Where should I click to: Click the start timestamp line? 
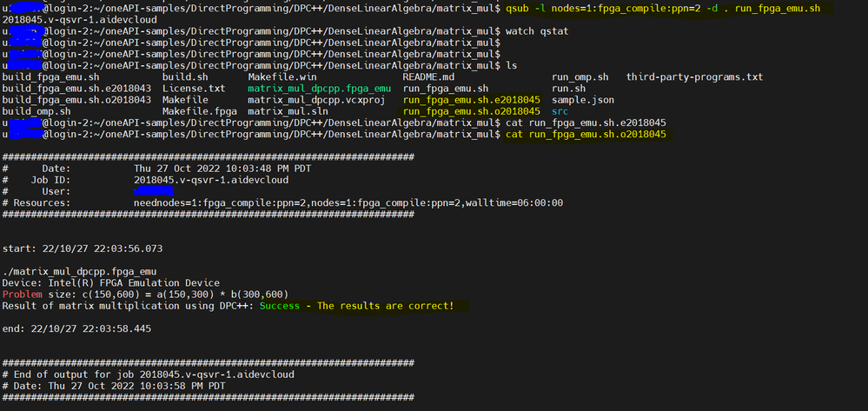click(x=83, y=249)
